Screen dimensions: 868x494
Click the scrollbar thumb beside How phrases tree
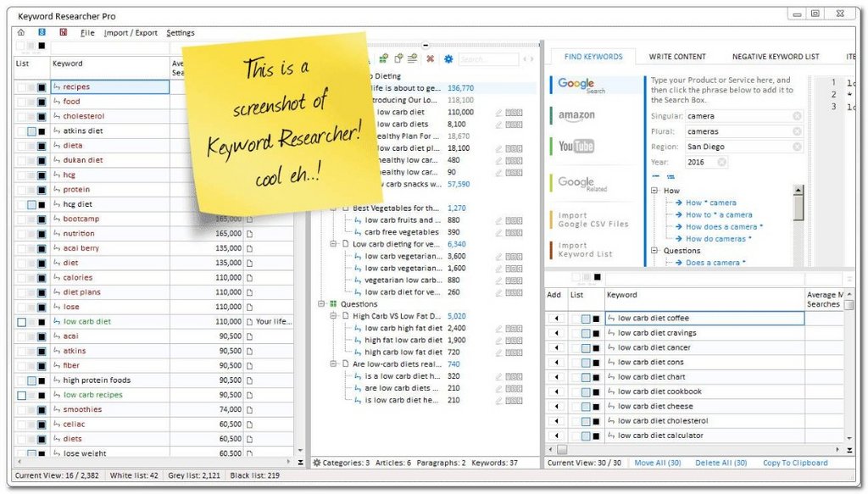pyautogui.click(x=798, y=207)
